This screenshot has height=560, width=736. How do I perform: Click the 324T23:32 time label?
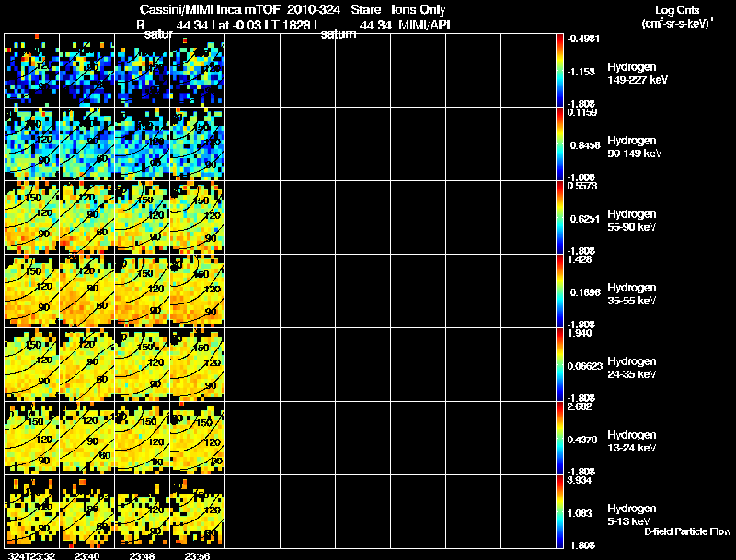[x=29, y=554]
